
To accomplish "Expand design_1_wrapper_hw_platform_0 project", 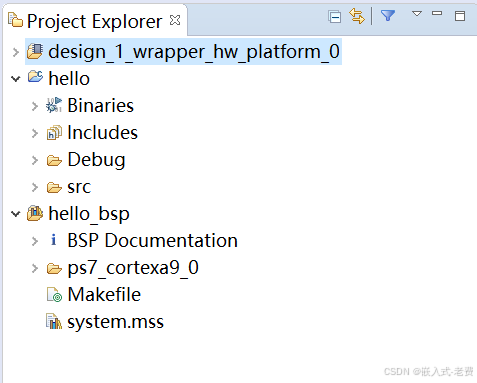I will 15,52.
